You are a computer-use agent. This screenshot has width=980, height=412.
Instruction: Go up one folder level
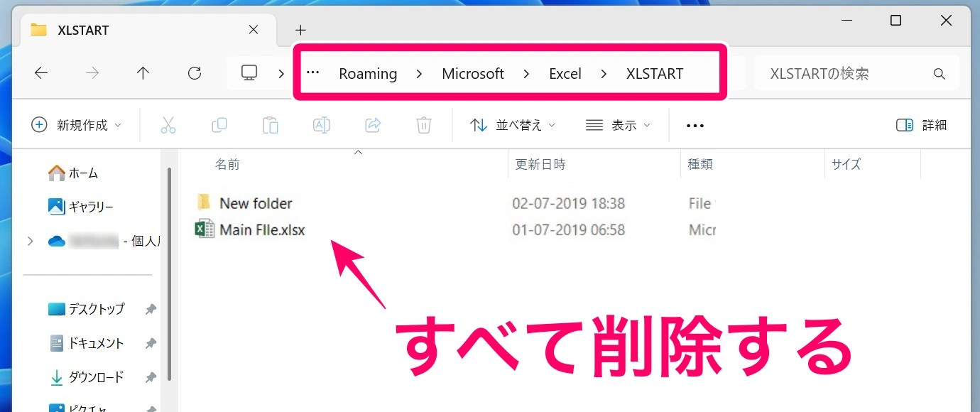[x=143, y=73]
